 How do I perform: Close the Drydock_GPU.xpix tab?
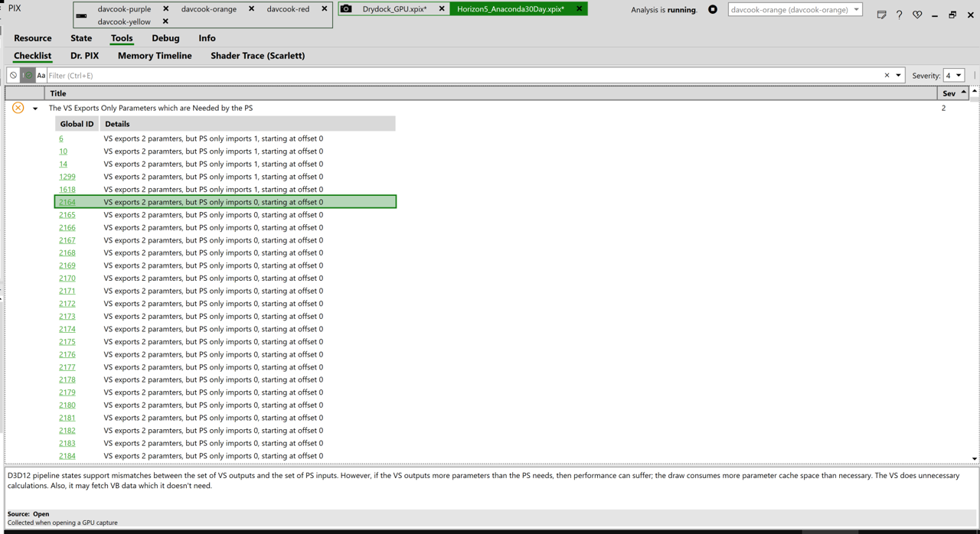(442, 9)
